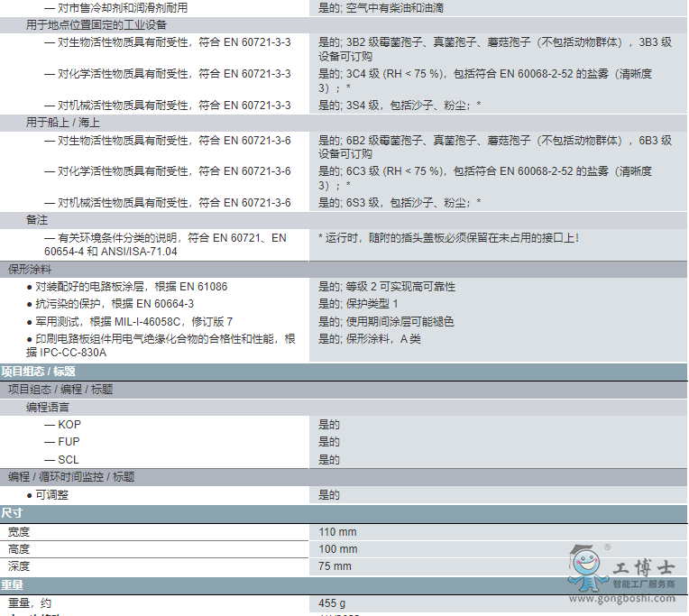Viewport: 689px width, 616px height.
Task: Click '是的' value beside SCL
Action: click(329, 460)
